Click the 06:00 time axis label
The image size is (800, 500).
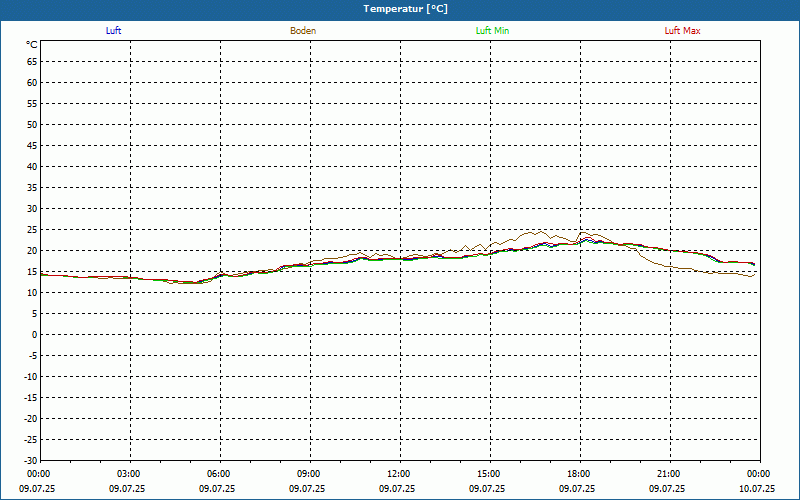click(219, 474)
